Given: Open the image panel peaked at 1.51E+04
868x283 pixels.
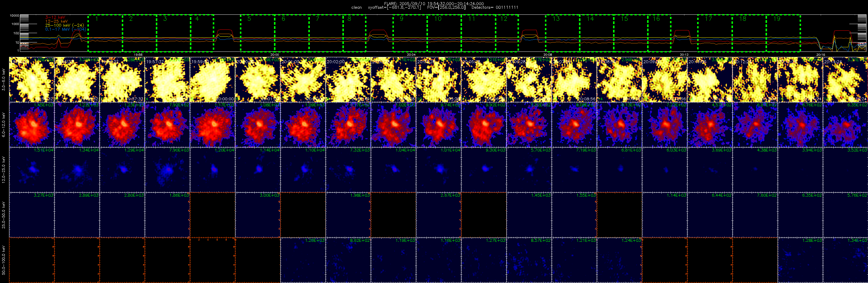Looking at the screenshot, I should click(x=32, y=169).
